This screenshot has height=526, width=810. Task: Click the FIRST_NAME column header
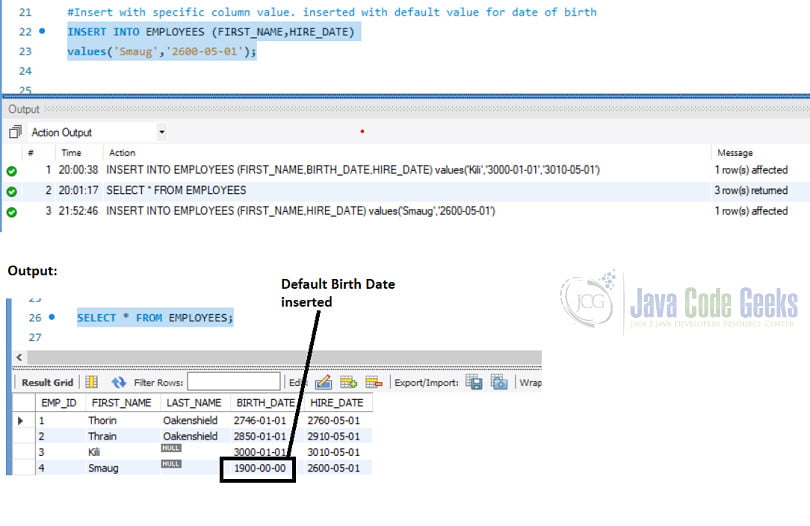point(121,403)
